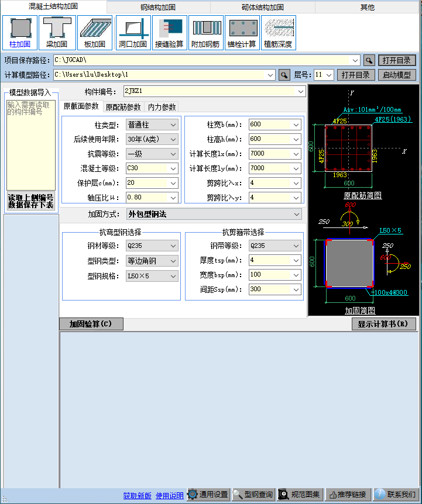Open the 混凝土等级 C30 dropdown
Image resolution: width=422 pixels, height=504 pixels.
(x=173, y=168)
